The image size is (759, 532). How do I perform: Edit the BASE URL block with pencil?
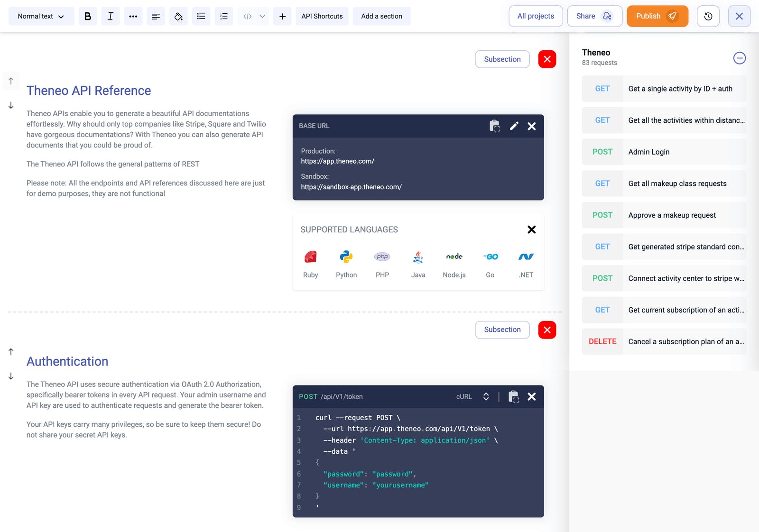(514, 126)
